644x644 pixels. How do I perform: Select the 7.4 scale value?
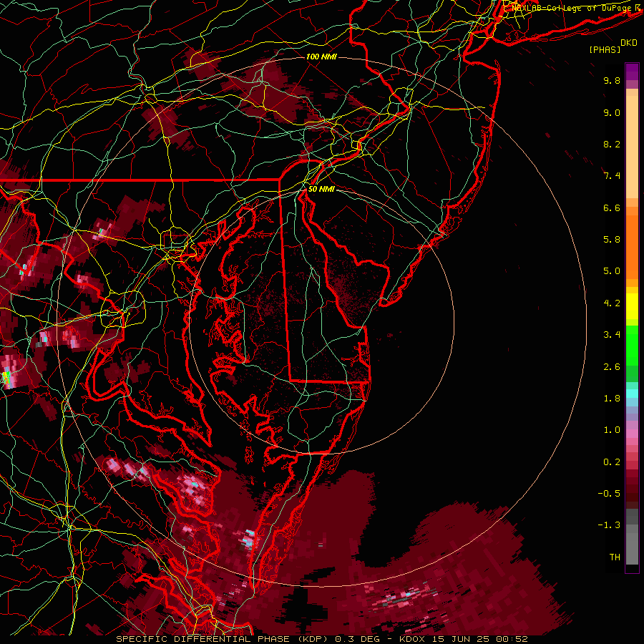tap(612, 176)
